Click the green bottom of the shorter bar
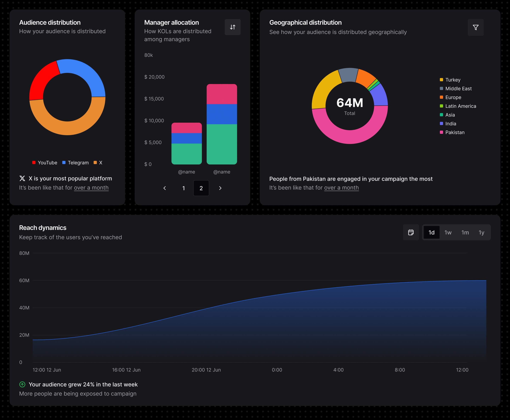The image size is (510, 420). 187,154
